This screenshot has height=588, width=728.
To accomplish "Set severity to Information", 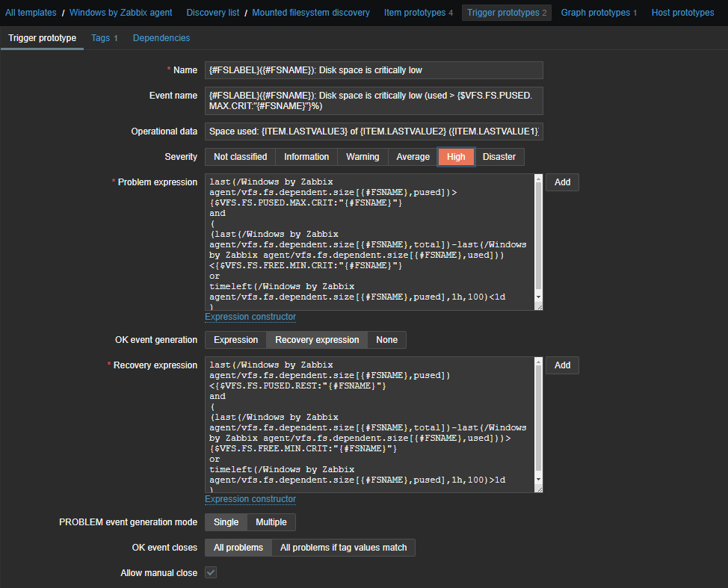I will 306,157.
